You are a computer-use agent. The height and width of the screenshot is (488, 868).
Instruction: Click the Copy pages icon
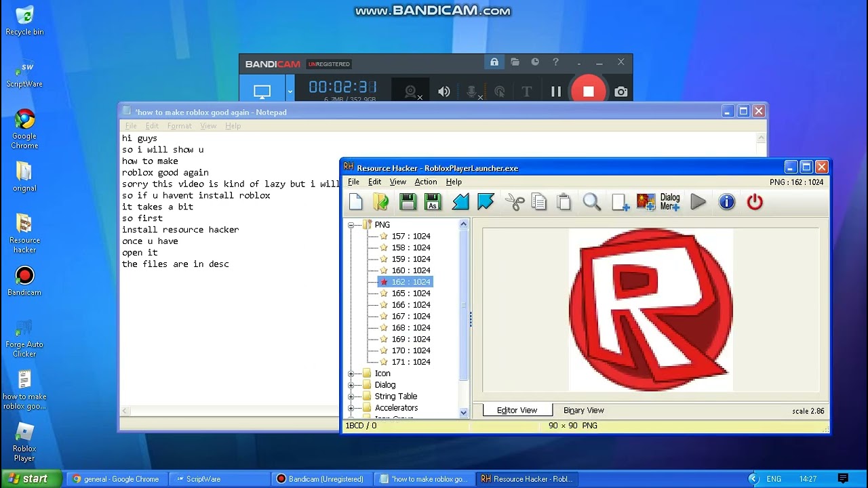(x=539, y=201)
